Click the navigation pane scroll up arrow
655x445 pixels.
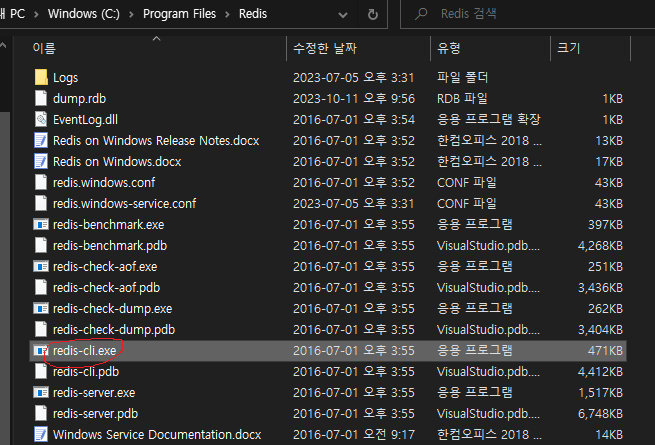[x=3, y=46]
